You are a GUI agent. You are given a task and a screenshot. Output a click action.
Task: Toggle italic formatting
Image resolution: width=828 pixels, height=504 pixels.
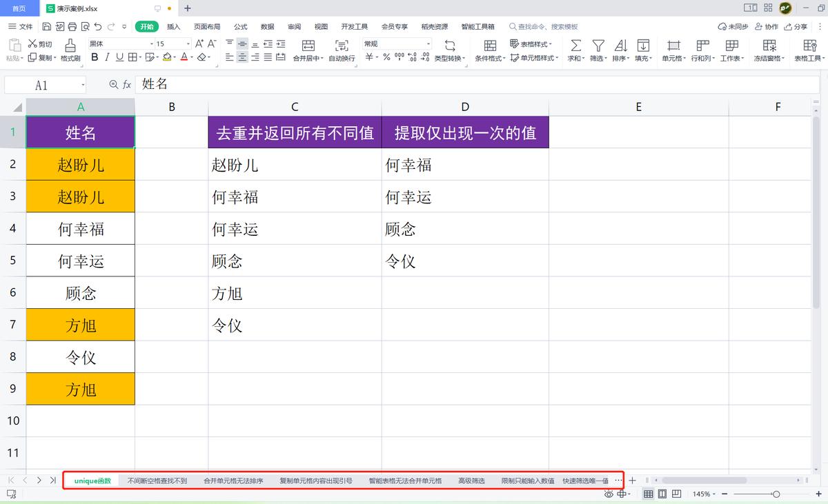click(107, 58)
